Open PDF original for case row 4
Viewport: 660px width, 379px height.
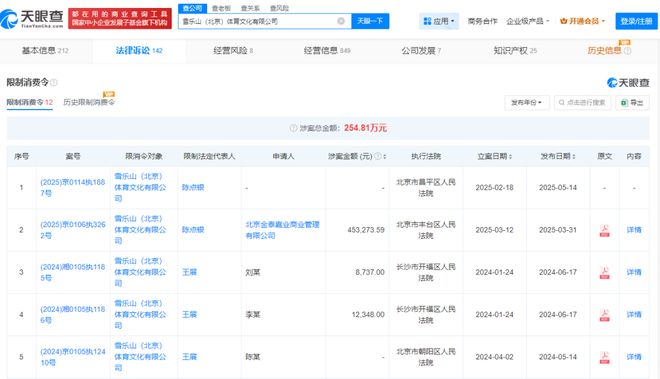coord(604,315)
